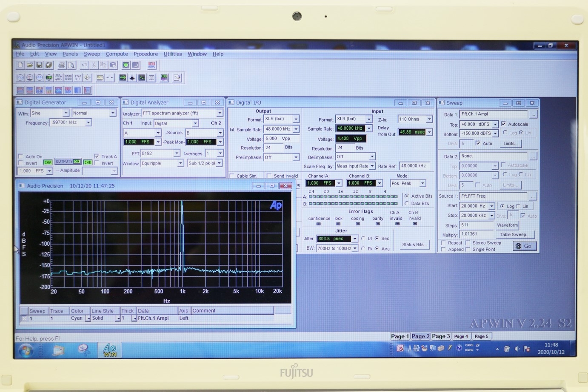Open Analog Generator panel icon (sine wave)
Viewport: 588px width, 392px height.
20,78
